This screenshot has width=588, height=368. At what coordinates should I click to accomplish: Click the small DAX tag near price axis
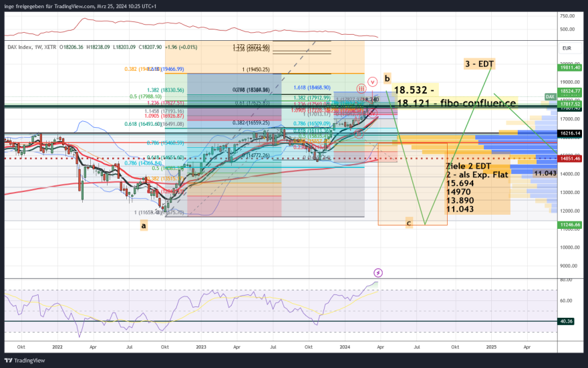coord(550,97)
